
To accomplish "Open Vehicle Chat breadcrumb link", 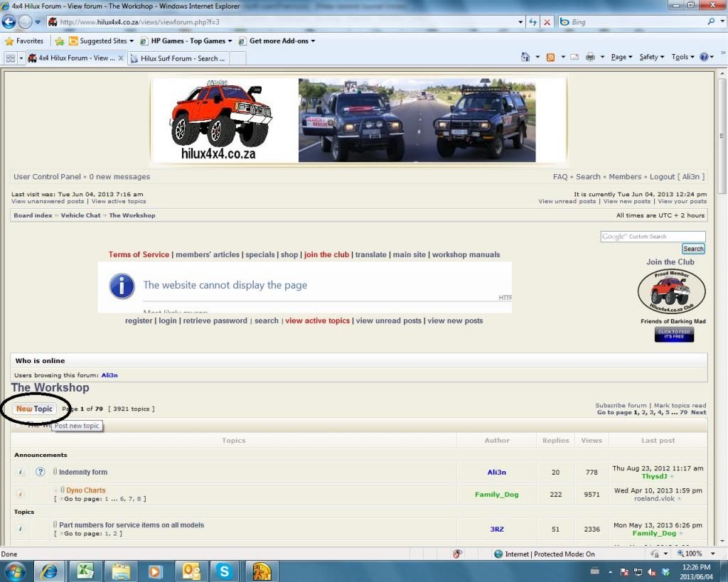I will tap(81, 215).
